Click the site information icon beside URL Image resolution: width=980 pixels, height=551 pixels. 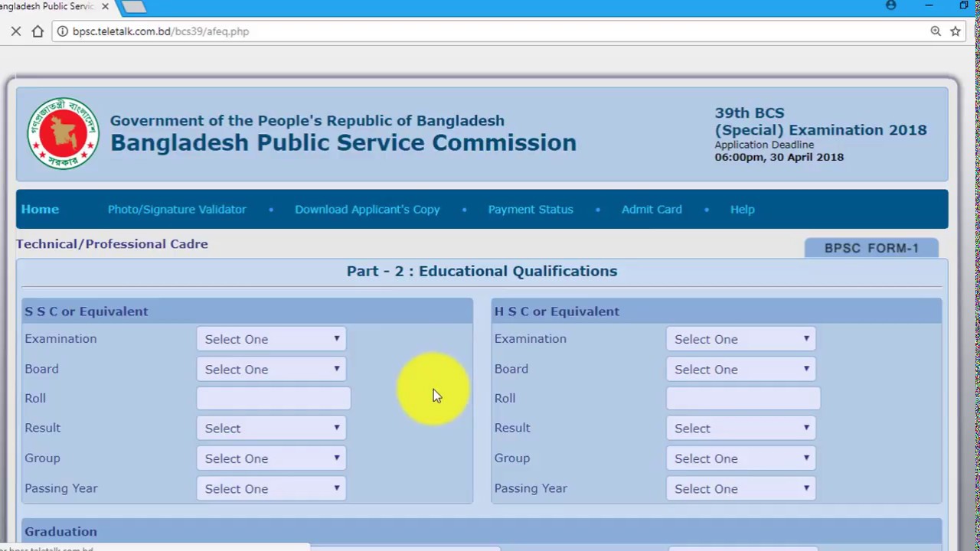pyautogui.click(x=62, y=31)
